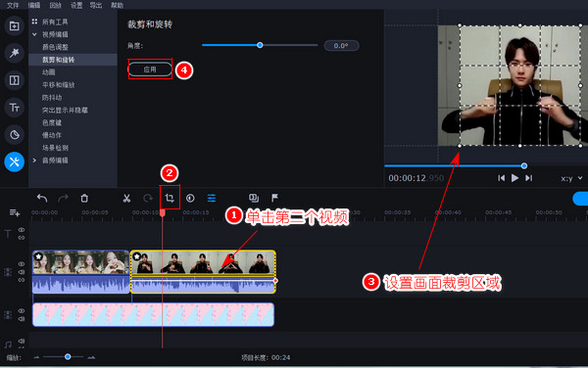The height and width of the screenshot is (368, 588).
Task: Open the Transitions tab in sidebar
Action: 15,80
